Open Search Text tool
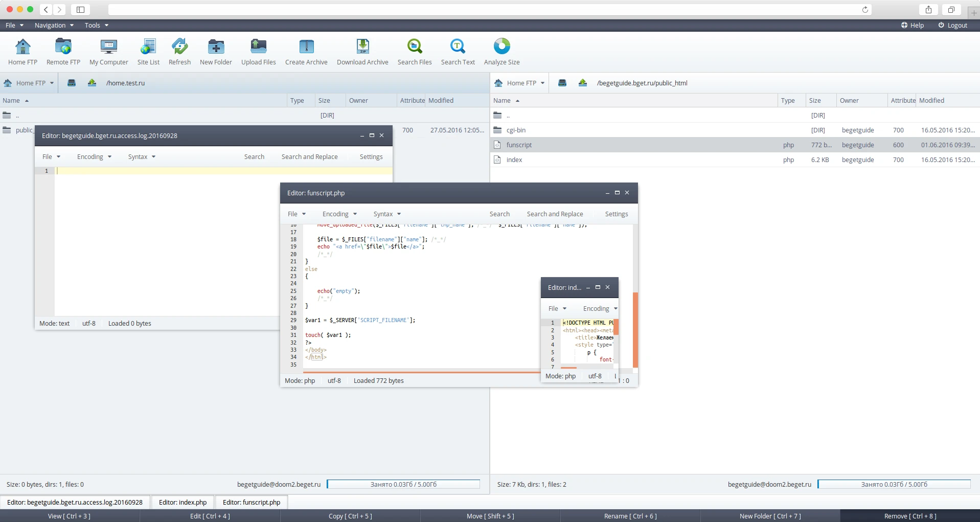Screen dimensions: 980x522 click(x=458, y=51)
